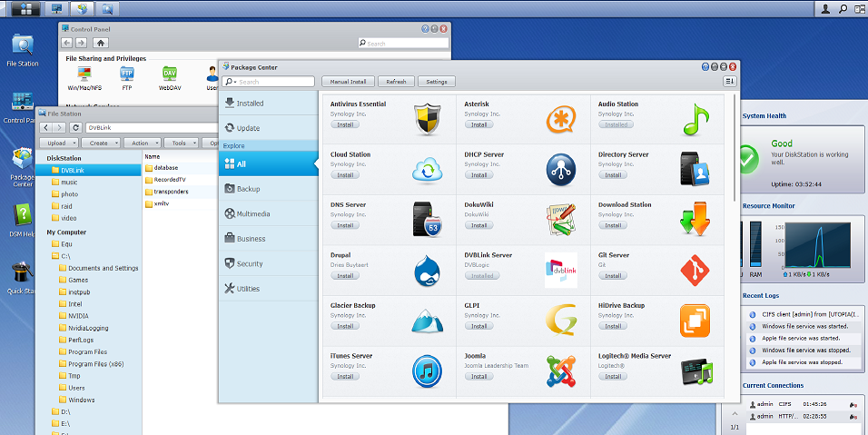Open the DNS Server package icon
The image size is (868, 435).
[x=427, y=220]
